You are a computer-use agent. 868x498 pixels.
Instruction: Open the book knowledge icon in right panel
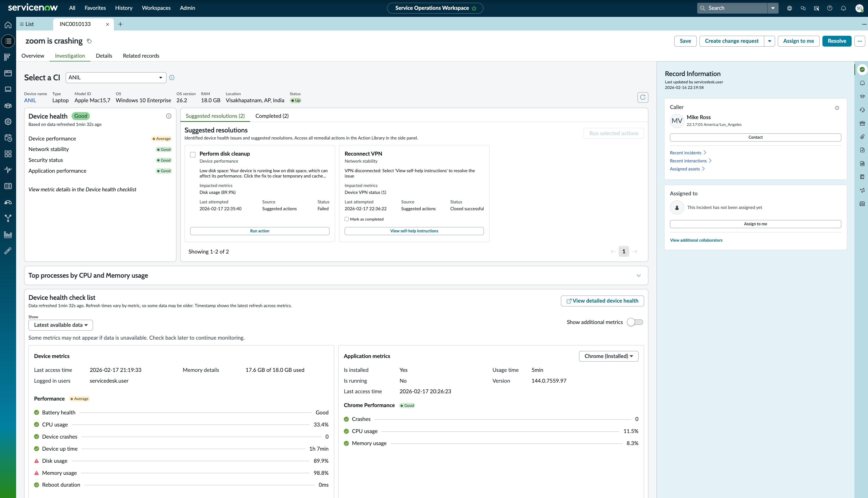(862, 177)
